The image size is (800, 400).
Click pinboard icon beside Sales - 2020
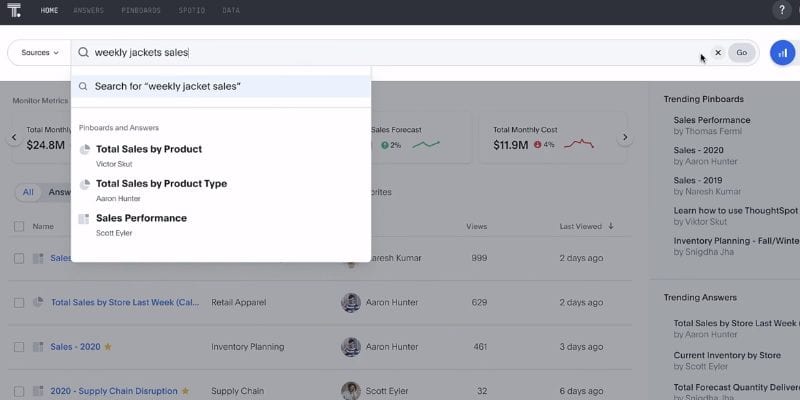38,347
